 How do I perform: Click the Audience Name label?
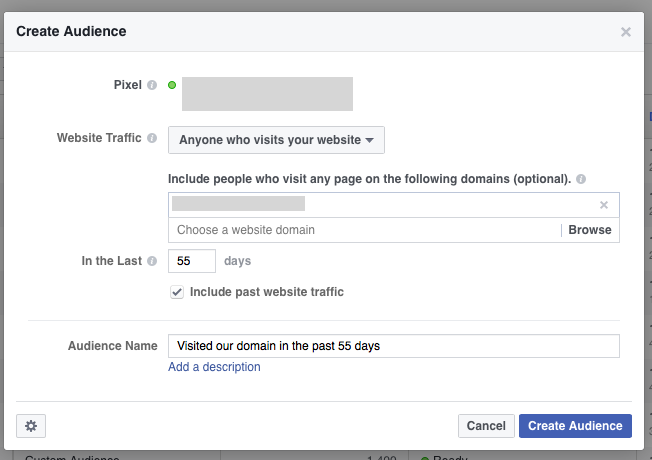113,346
